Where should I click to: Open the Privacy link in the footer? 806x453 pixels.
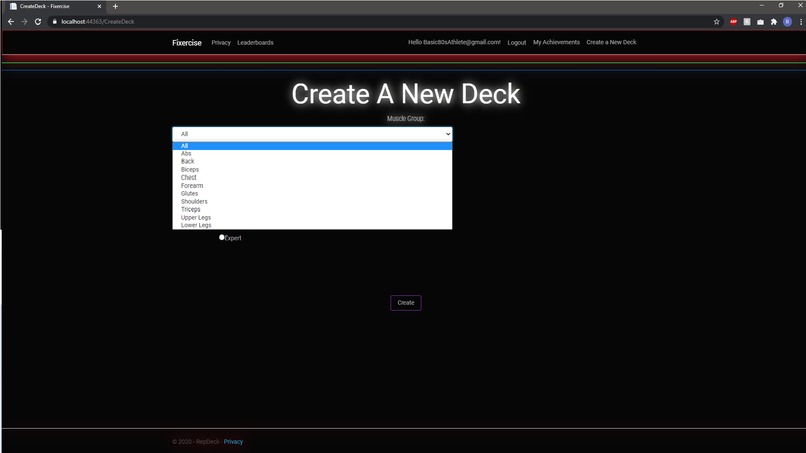pyautogui.click(x=233, y=442)
